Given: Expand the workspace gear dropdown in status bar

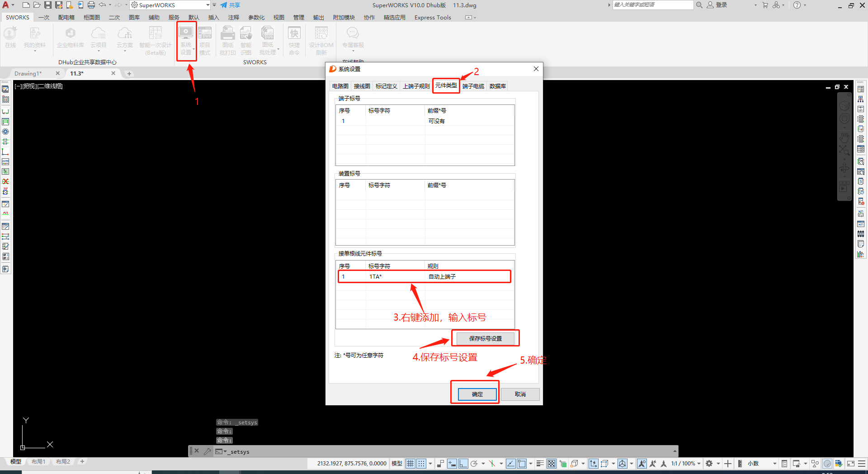Looking at the screenshot, I should (x=718, y=464).
